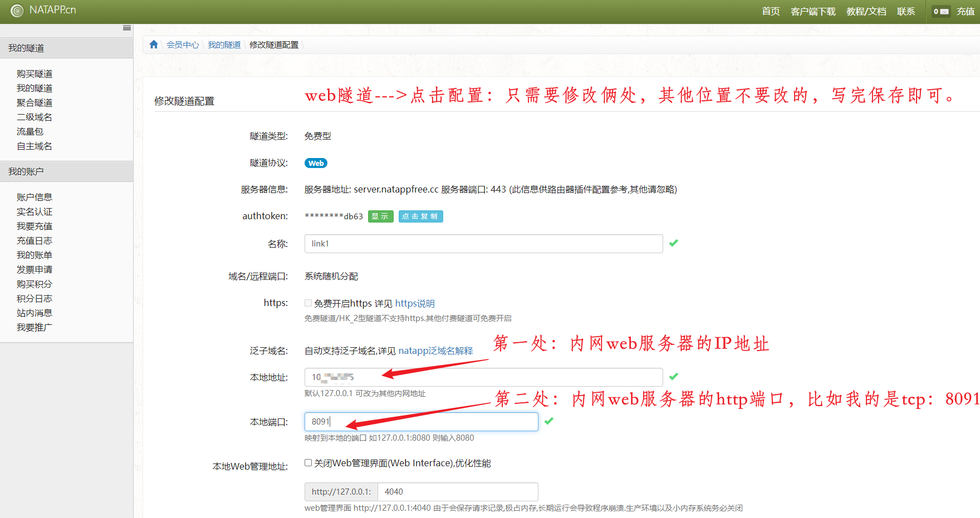Screen dimensions: 980x518
Task: Open 我的隧道 sidebar item
Action: coord(35,88)
